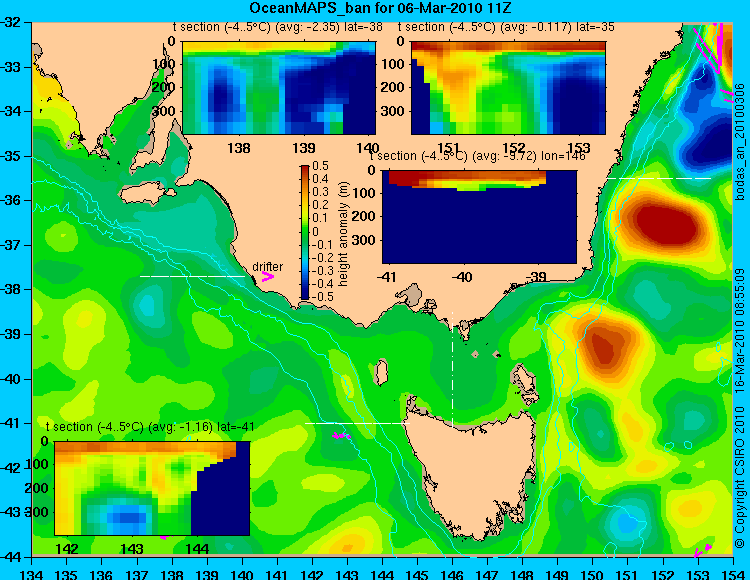The height and width of the screenshot is (580, 750).
Task: Click colorbar tick label '0.3'
Action: (x=320, y=192)
